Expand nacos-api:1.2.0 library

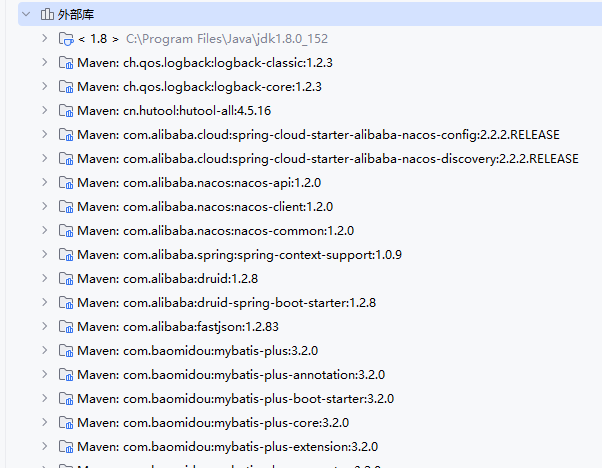click(x=45, y=182)
